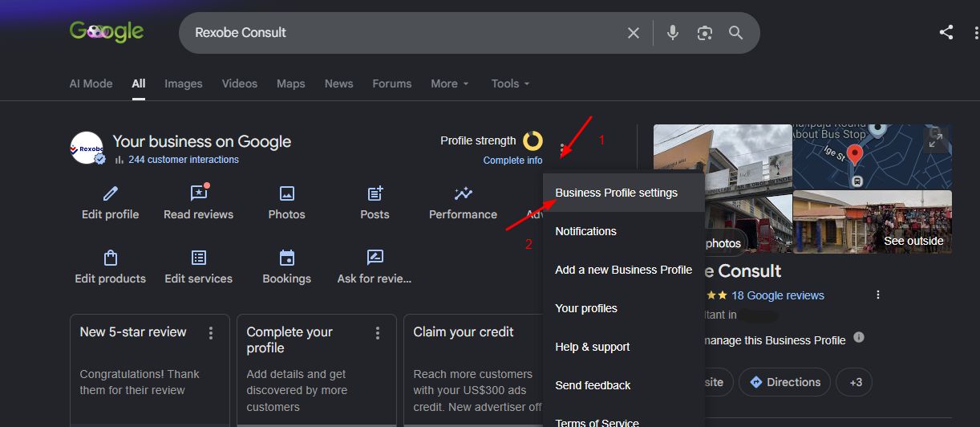The image size is (980, 427).
Task: Click See outside street view thumbnail
Action: tap(873, 222)
